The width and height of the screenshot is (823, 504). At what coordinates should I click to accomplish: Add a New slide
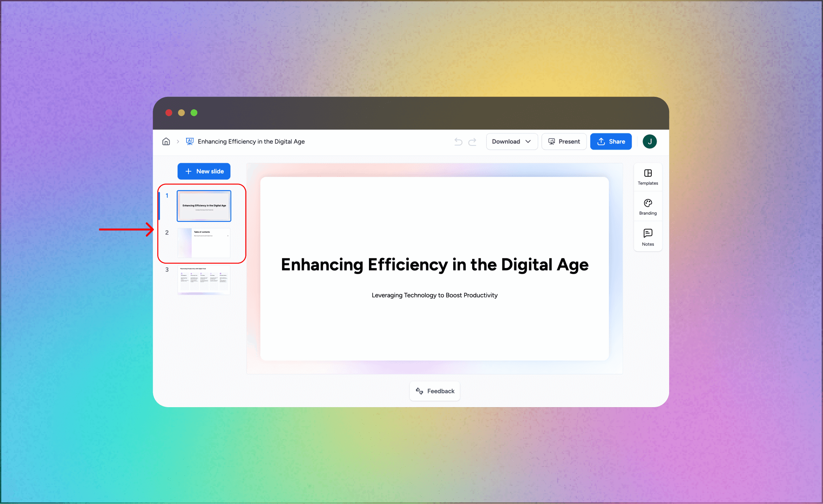204,171
